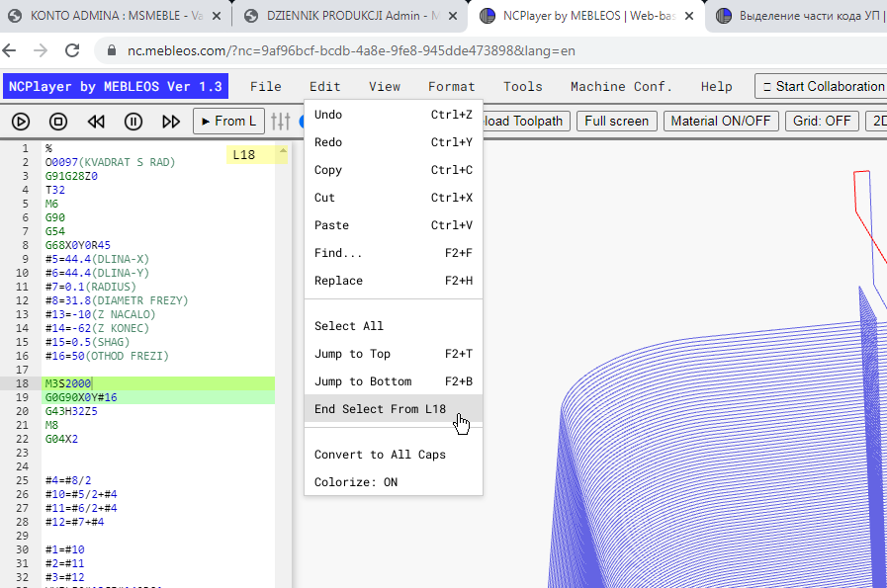This screenshot has height=588, width=887.
Task: Select Jump to Bottom
Action: tap(394, 381)
